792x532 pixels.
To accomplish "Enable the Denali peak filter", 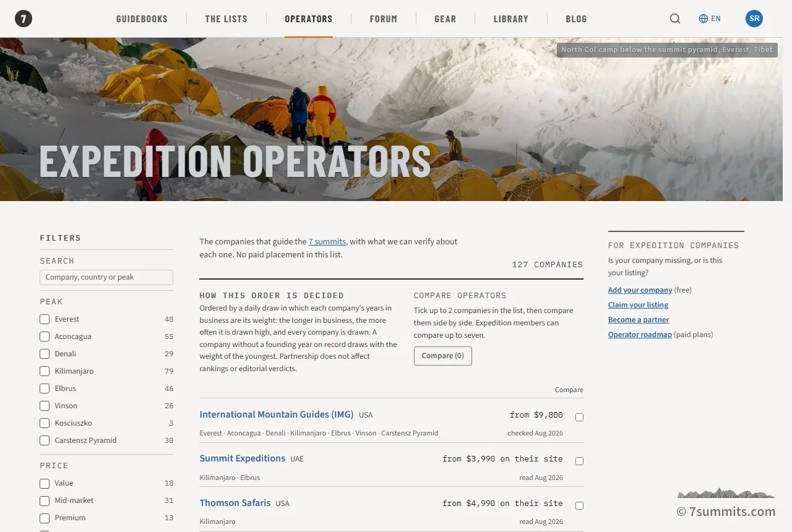I will point(45,354).
